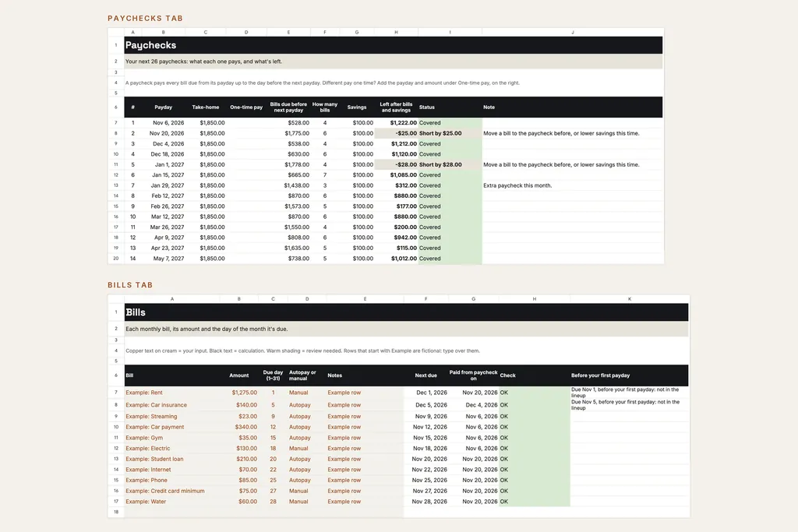This screenshot has width=798, height=532.
Task: Select next due date Dec 1, 2026
Action: pyautogui.click(x=426, y=393)
